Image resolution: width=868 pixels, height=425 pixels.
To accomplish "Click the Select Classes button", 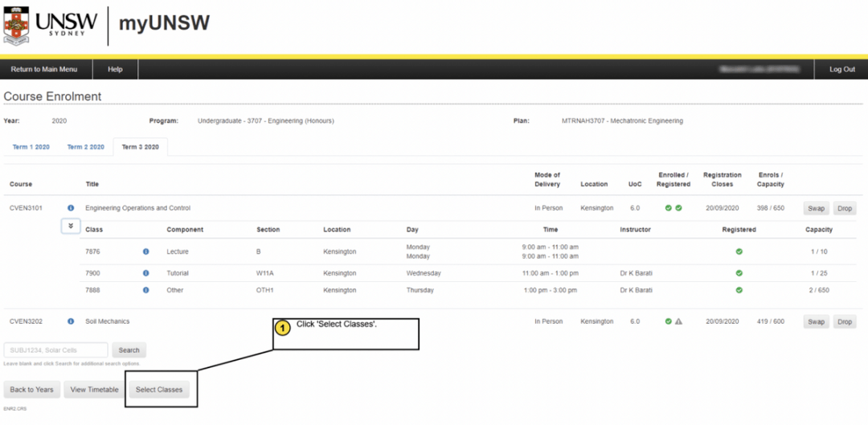I will (159, 390).
